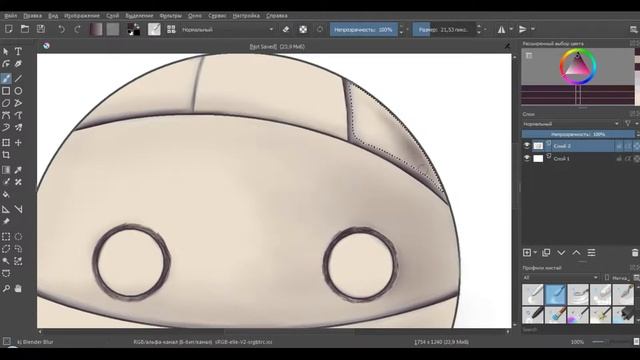This screenshot has height=360, width=640.
Task: Open the Файл menu
Action: [11, 16]
